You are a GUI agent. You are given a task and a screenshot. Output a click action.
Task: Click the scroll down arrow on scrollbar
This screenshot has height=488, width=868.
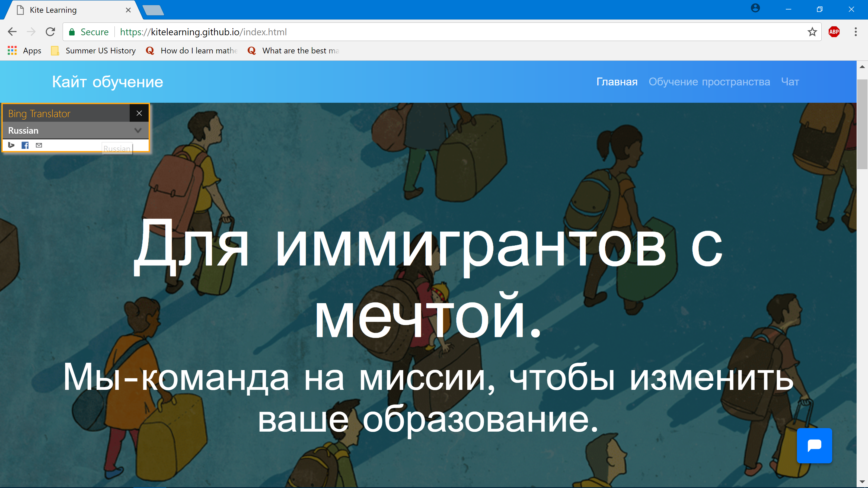click(862, 482)
